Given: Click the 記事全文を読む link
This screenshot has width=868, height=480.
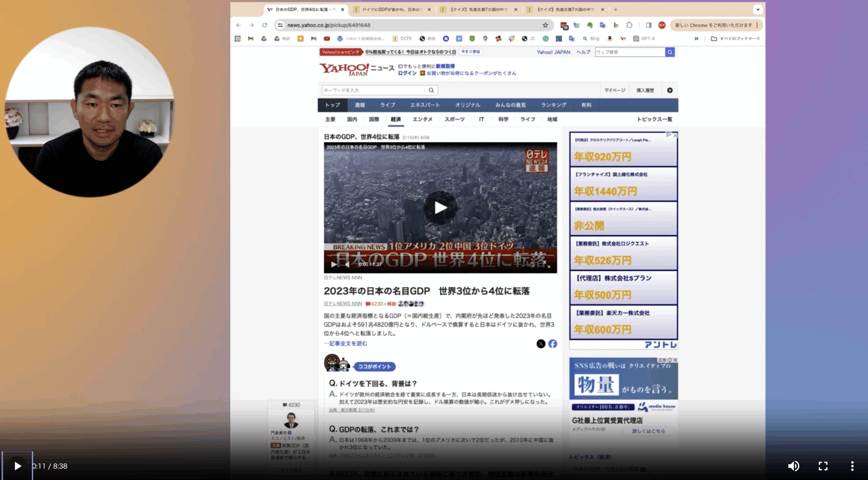Looking at the screenshot, I should point(348,343).
